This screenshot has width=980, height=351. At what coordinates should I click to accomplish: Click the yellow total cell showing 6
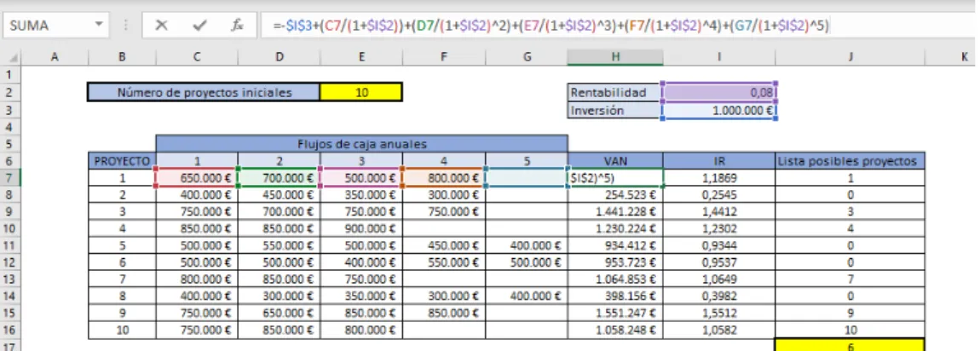pyautogui.click(x=850, y=345)
